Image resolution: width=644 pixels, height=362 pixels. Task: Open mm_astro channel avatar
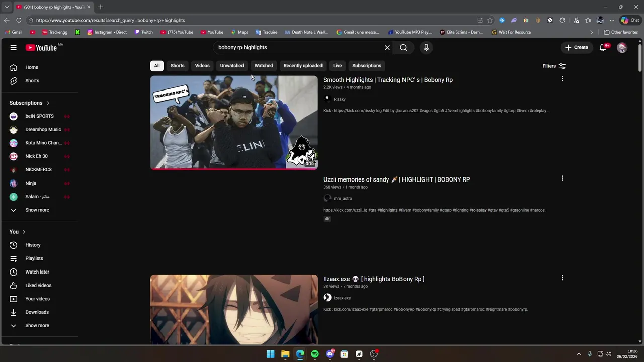pyautogui.click(x=327, y=198)
